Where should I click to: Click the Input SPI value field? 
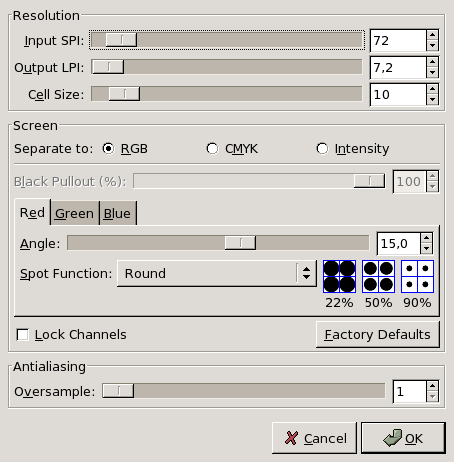[x=398, y=41]
